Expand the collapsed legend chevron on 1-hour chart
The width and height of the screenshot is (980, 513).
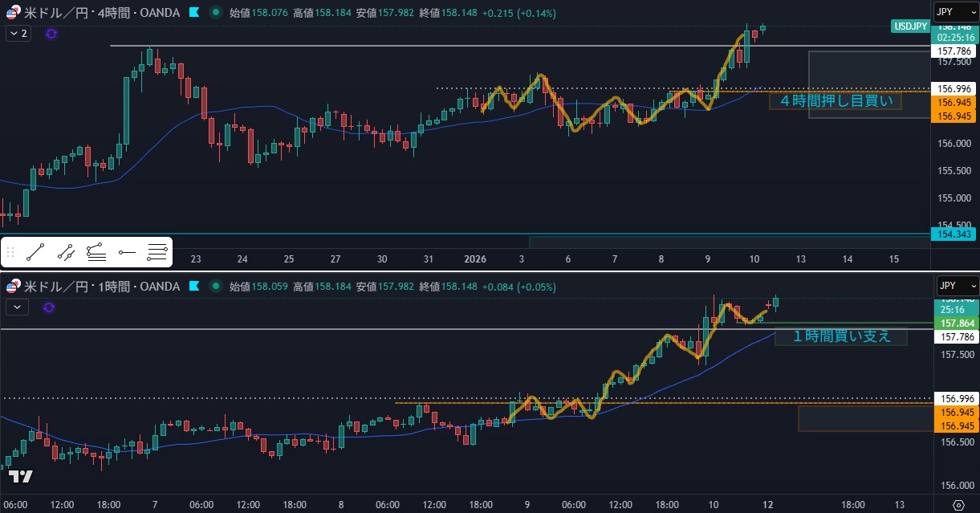click(x=18, y=307)
